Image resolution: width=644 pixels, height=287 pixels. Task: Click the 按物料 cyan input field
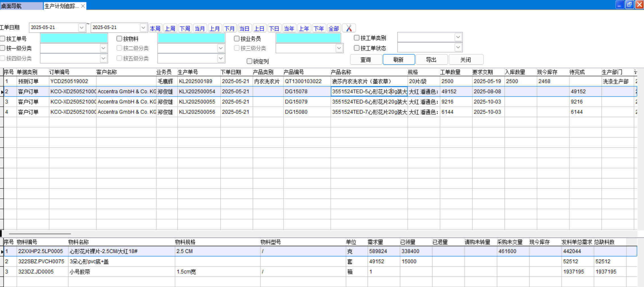click(x=191, y=38)
